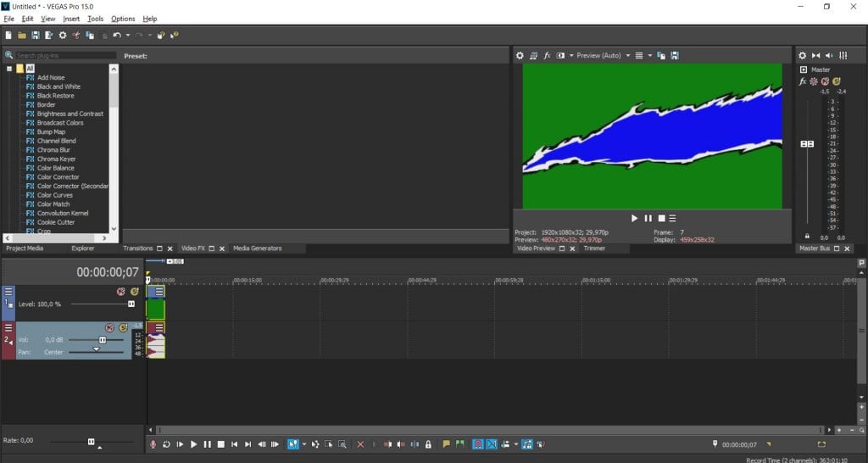Image resolution: width=868 pixels, height=463 pixels.
Task: Mute audio track 2
Action: [109, 328]
